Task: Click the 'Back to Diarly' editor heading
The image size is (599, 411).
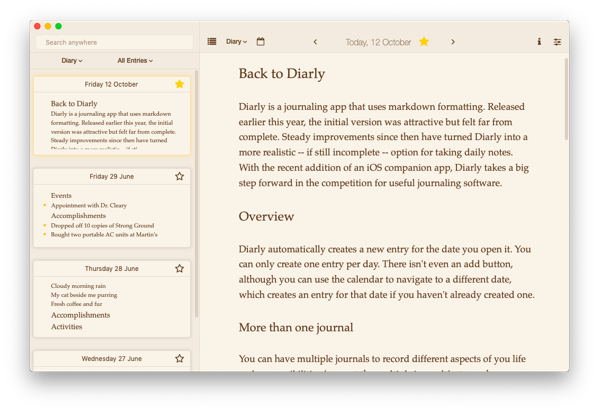Action: coord(282,73)
